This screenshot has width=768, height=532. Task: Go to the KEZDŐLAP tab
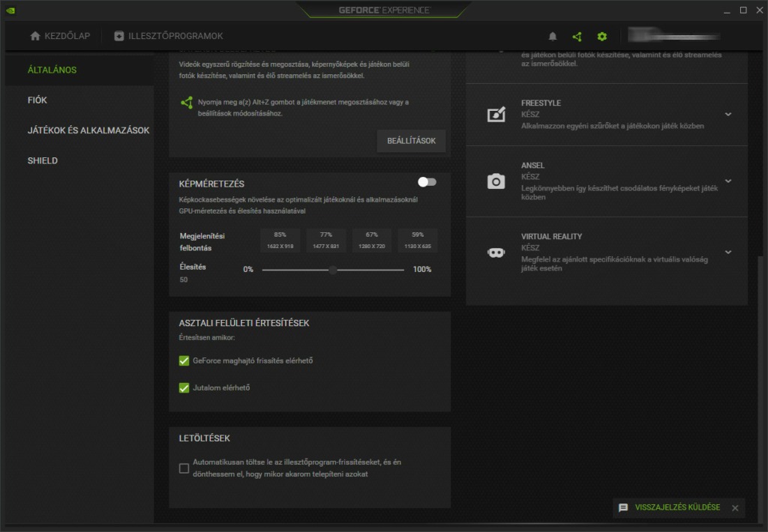click(x=60, y=36)
